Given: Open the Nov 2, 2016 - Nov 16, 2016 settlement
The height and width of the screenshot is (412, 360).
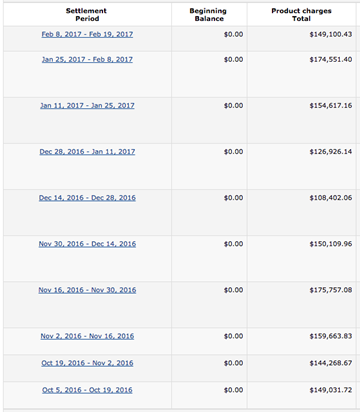Looking at the screenshot, I should pyautogui.click(x=87, y=336).
